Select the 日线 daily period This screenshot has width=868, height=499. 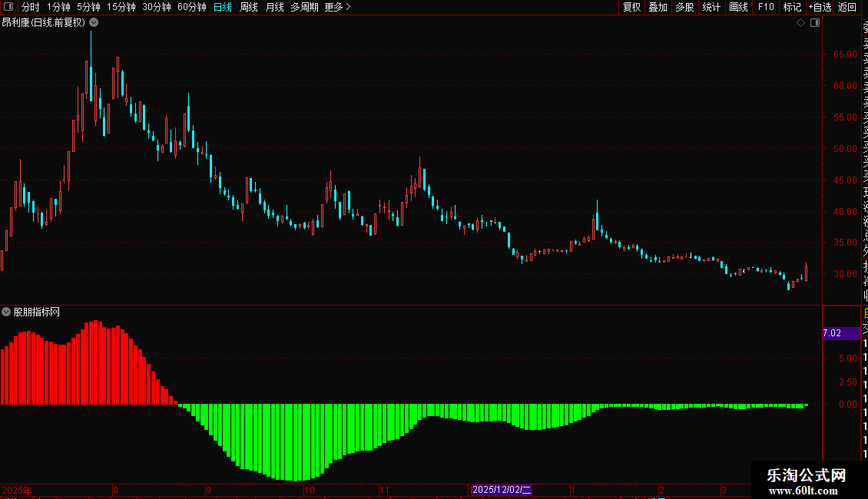tap(223, 7)
